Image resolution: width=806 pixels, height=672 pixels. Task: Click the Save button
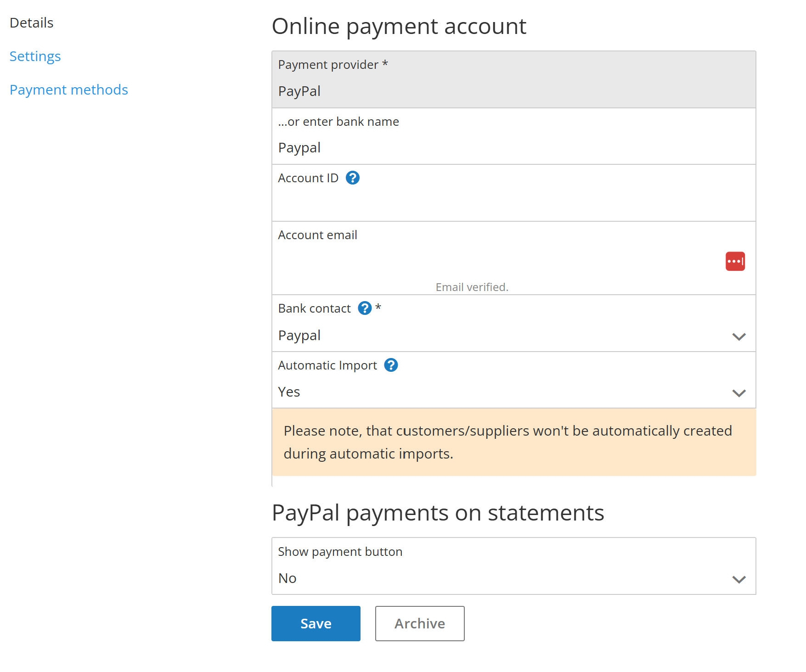coord(316,623)
